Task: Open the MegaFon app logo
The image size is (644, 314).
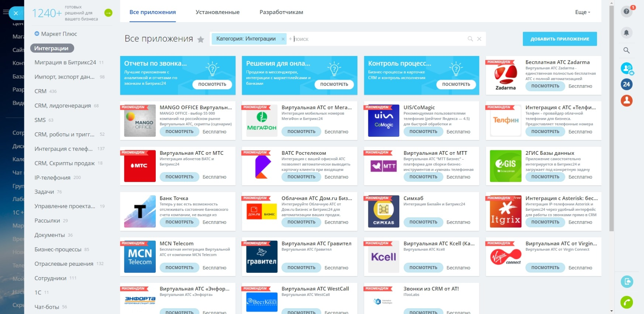Action: tap(262, 121)
